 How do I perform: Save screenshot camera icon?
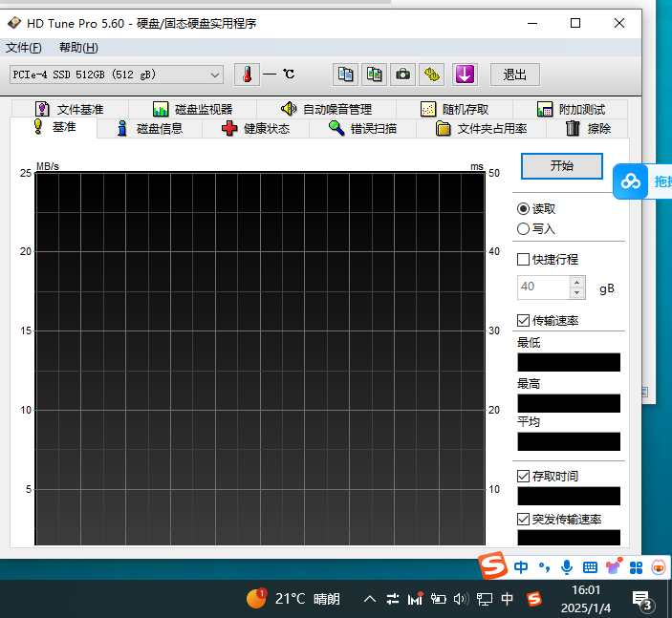pos(402,75)
